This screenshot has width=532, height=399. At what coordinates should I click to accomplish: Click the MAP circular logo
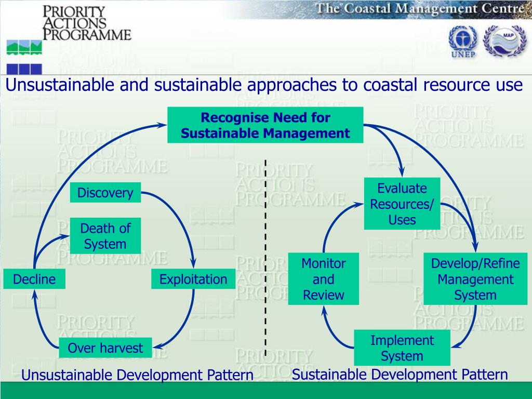tap(501, 41)
